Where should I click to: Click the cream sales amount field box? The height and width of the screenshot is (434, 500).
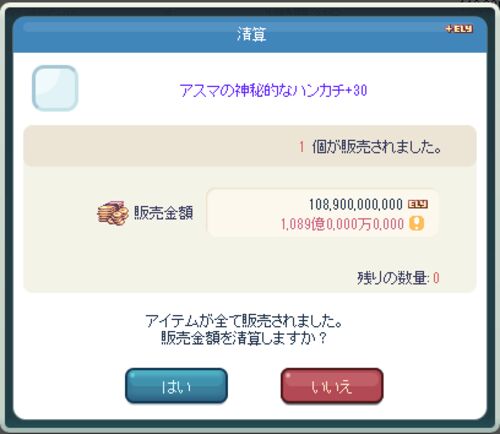[323, 213]
